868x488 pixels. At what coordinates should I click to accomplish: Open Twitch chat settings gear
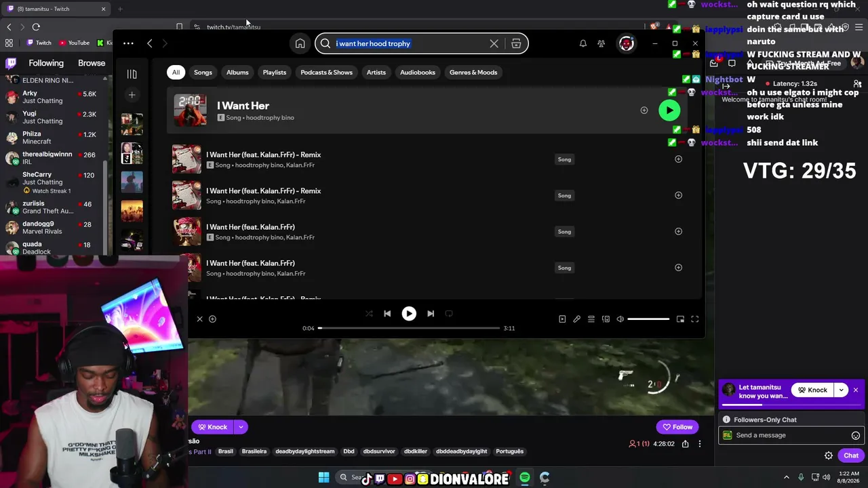coord(828,456)
